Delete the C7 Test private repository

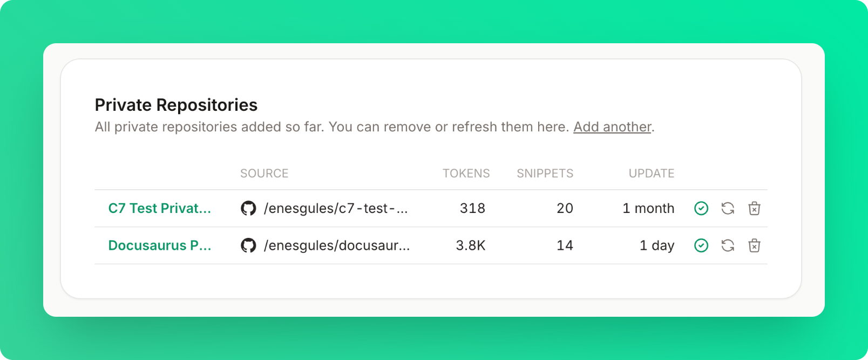[x=754, y=208]
